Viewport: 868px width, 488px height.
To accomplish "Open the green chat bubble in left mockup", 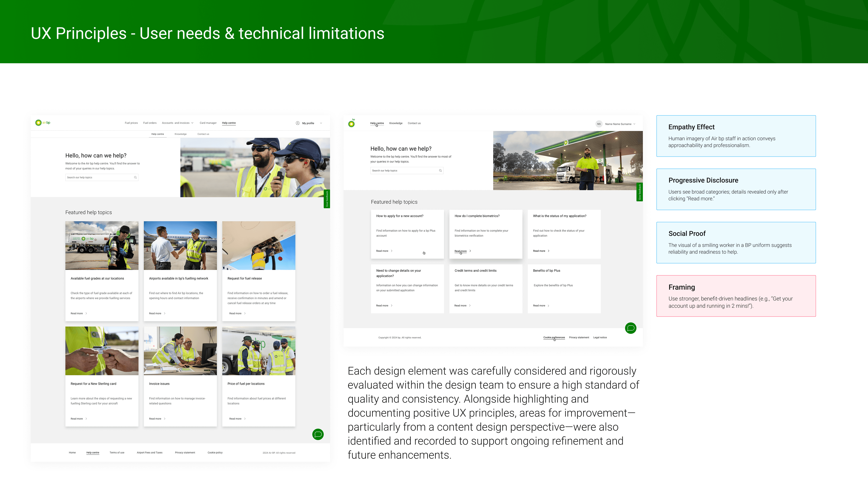I will (x=318, y=434).
